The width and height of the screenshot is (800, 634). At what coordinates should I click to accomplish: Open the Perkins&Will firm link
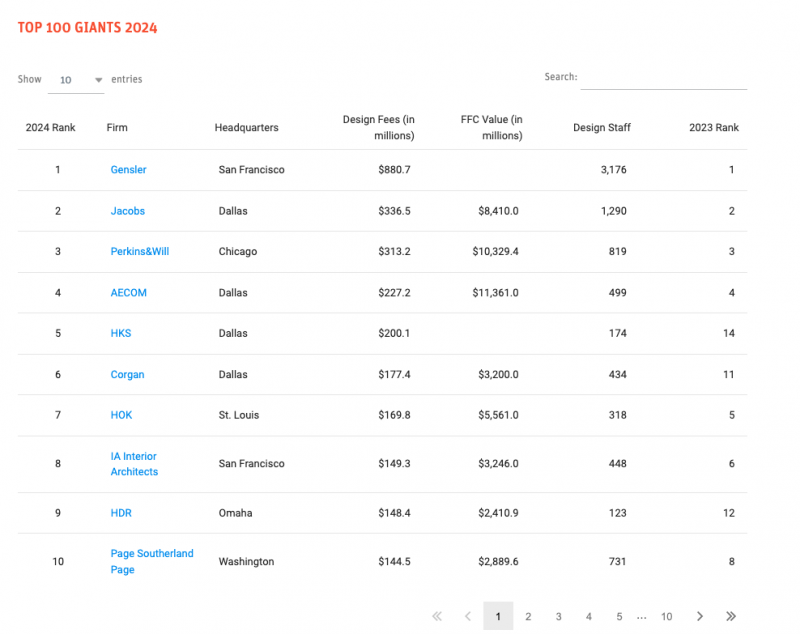click(140, 251)
